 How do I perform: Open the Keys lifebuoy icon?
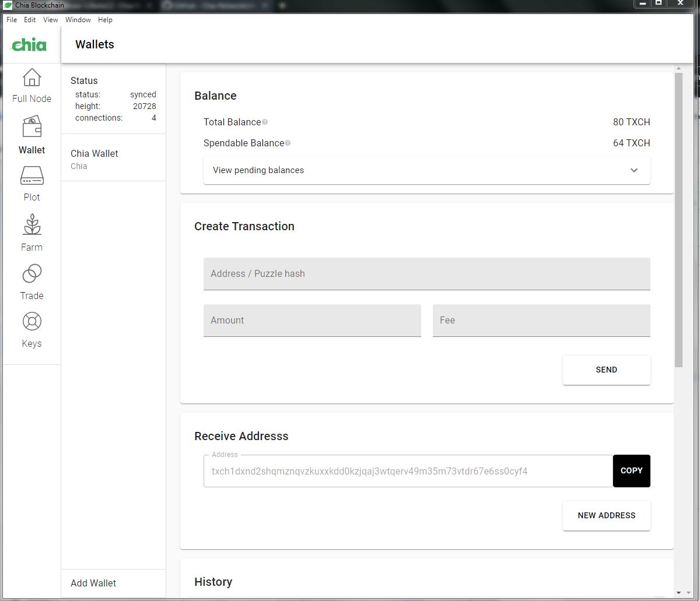pyautogui.click(x=32, y=322)
